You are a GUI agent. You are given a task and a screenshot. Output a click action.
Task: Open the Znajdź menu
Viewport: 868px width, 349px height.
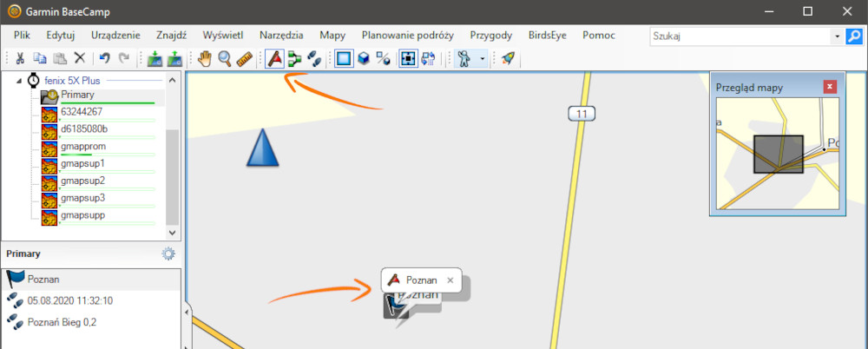point(172,36)
